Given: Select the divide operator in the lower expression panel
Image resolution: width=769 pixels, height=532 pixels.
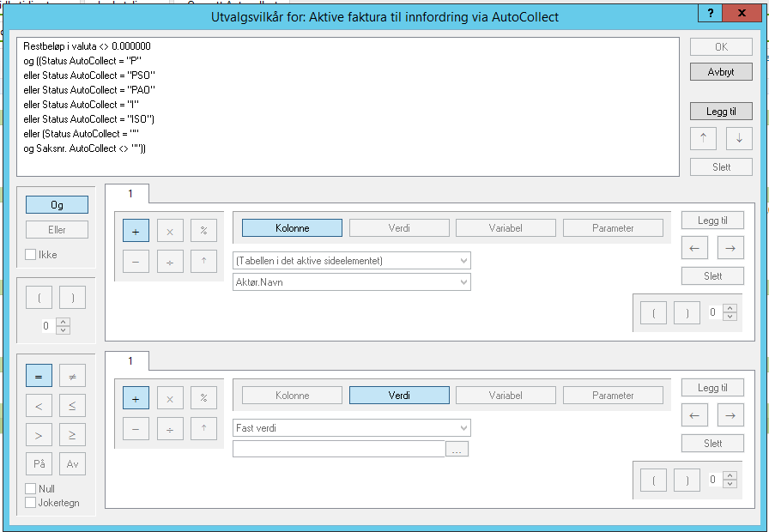Looking at the screenshot, I should [170, 429].
